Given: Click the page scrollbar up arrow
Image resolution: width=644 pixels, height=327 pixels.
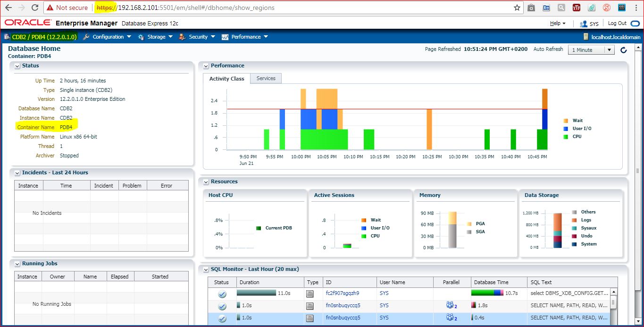Looking at the screenshot, I should (638, 48).
